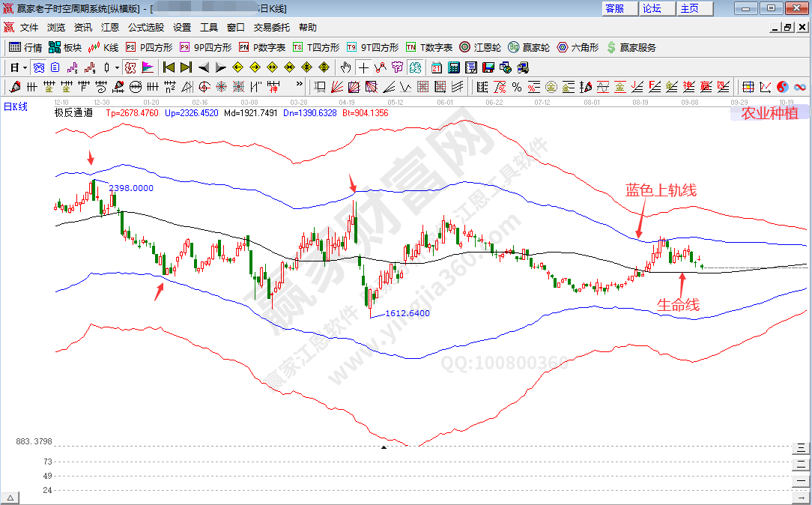Toggle the crosshair cursor tool
The height and width of the screenshot is (505, 812).
click(x=363, y=67)
